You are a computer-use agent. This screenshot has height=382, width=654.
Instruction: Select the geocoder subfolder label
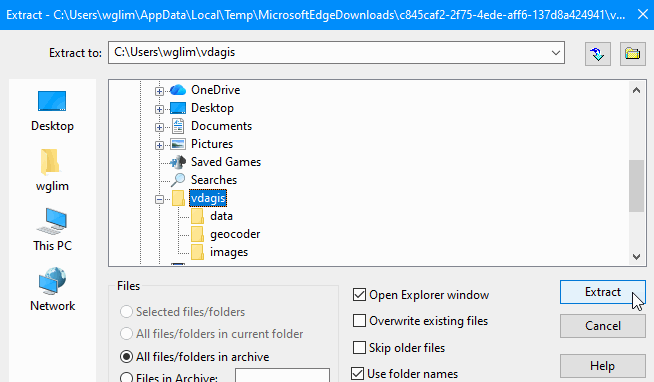tap(235, 234)
